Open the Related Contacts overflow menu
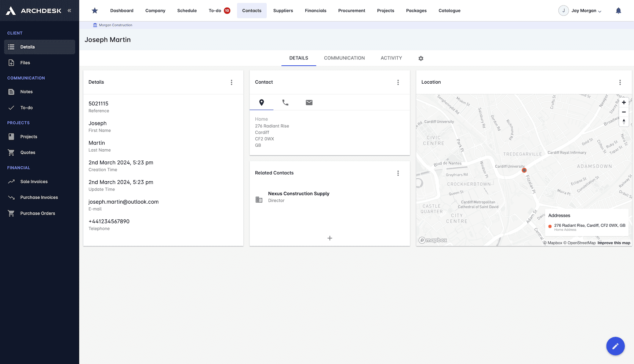 coord(398,173)
